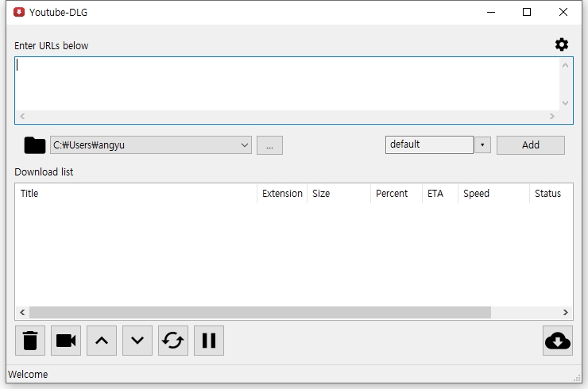588x389 pixels.
Task: Open the format dropdown arrow next to default
Action: click(482, 145)
